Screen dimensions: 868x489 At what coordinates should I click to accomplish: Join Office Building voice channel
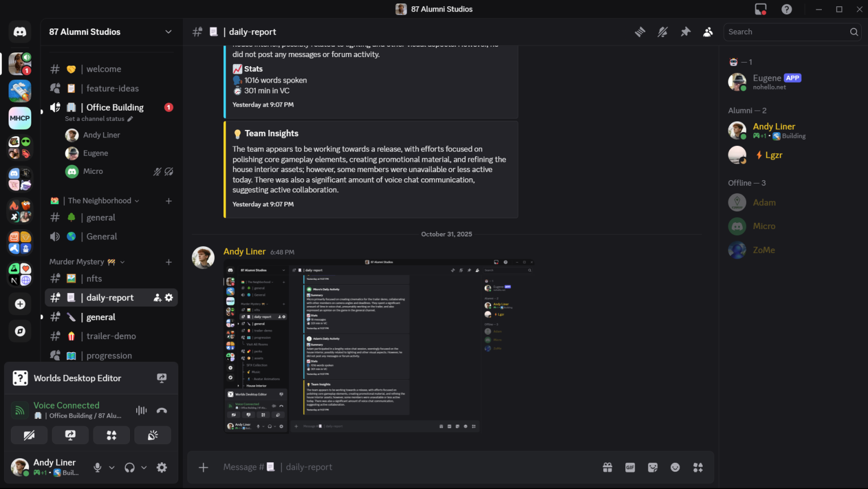[x=111, y=107]
